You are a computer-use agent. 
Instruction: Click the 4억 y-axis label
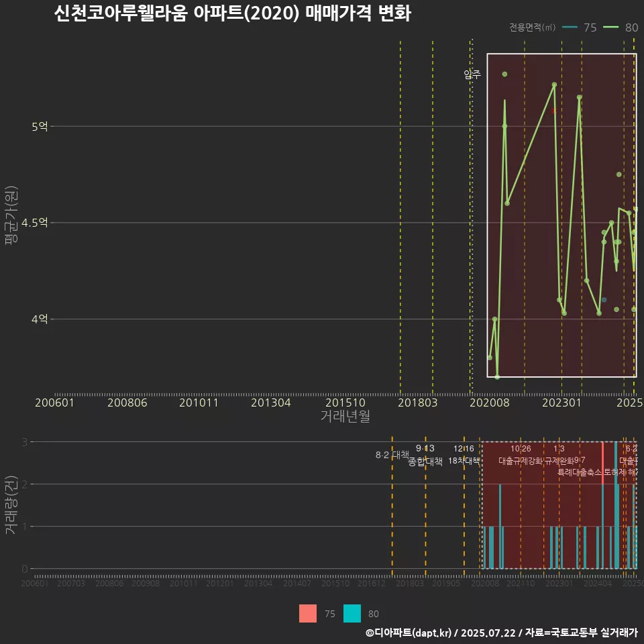[40, 319]
